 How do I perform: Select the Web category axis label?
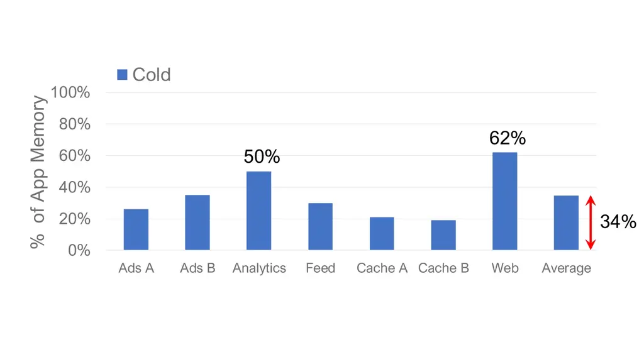pyautogui.click(x=505, y=268)
